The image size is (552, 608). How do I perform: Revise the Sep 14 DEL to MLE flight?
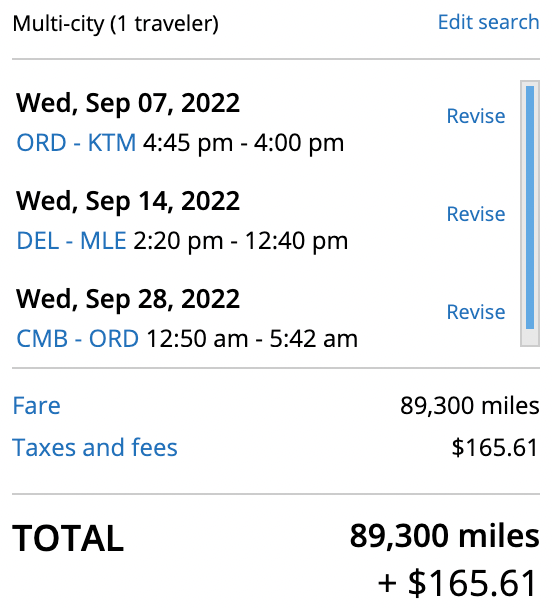coord(476,214)
